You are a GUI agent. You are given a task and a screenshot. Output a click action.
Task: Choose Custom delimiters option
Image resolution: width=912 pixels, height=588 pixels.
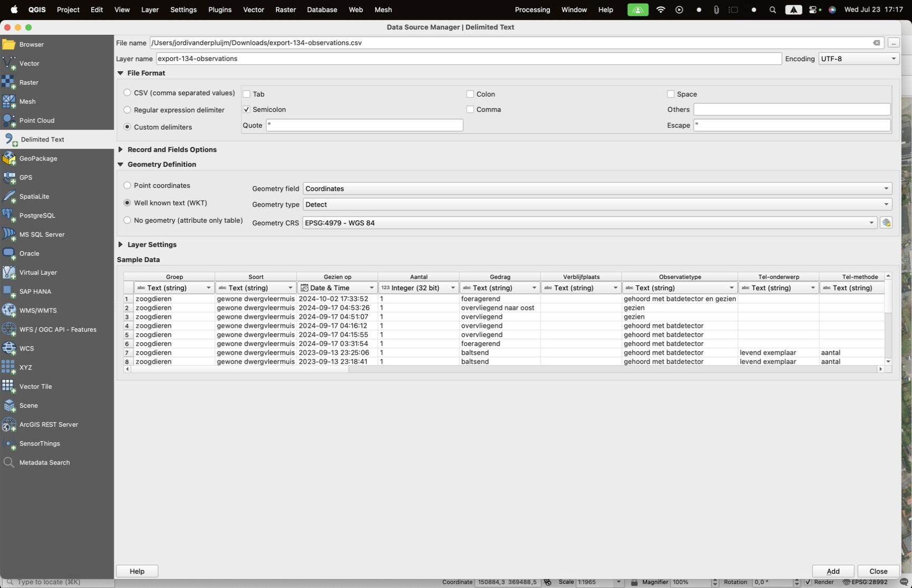[x=127, y=127]
